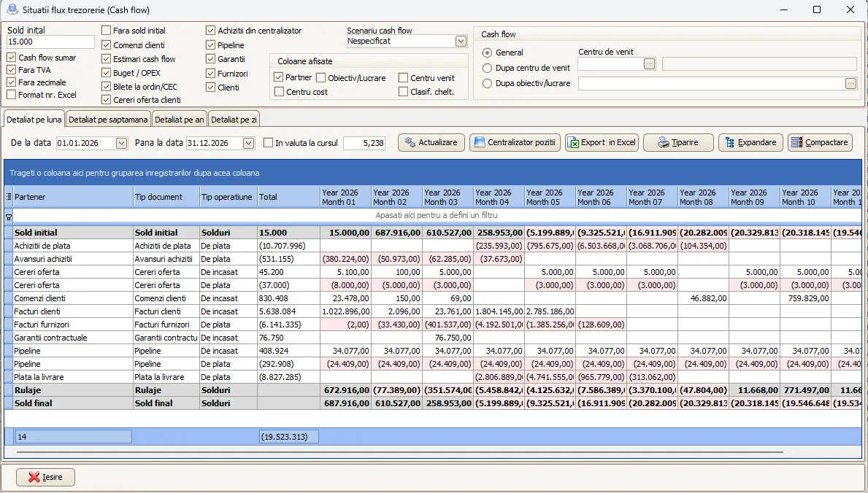
Task: Select the Dupa centru de venit radio button
Action: [x=487, y=68]
